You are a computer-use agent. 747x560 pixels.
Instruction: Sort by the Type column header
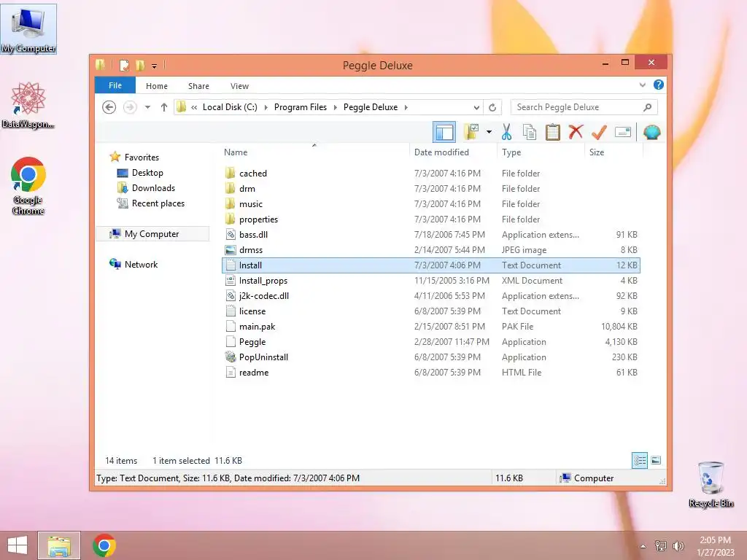(511, 152)
